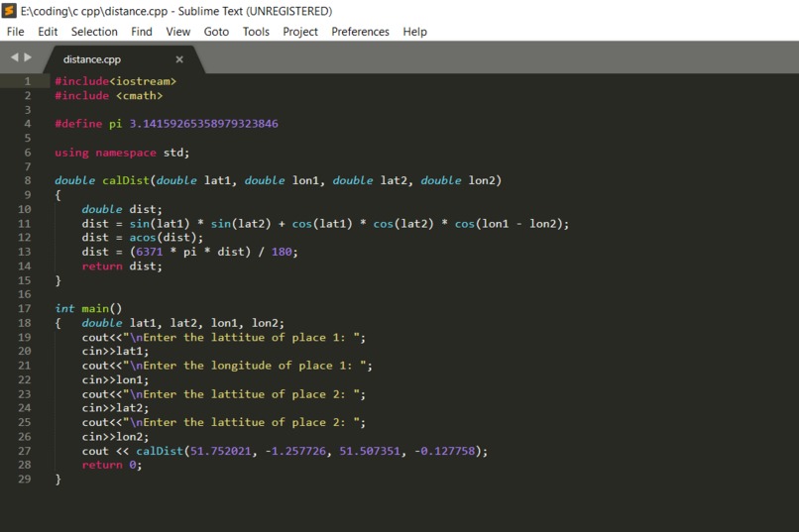Place cursor on the pi define value
Image resolution: width=799 pixels, height=532 pixels.
[x=204, y=124]
